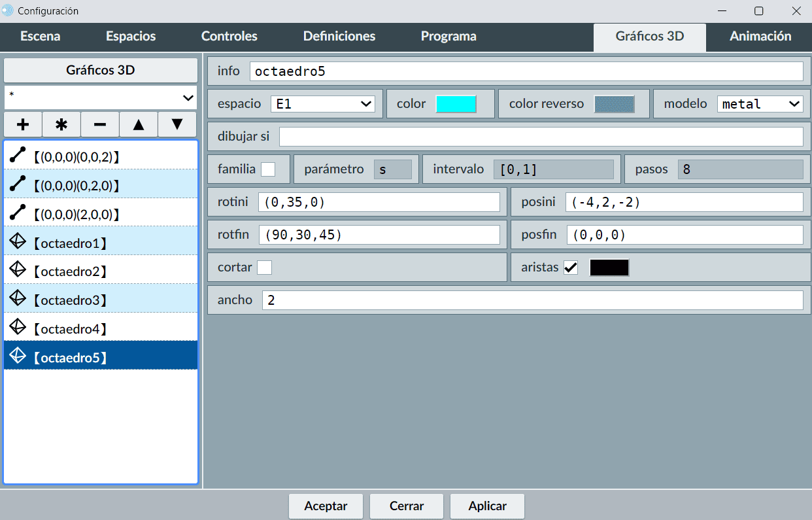Open the espacio E1 dropdown

[x=323, y=104]
